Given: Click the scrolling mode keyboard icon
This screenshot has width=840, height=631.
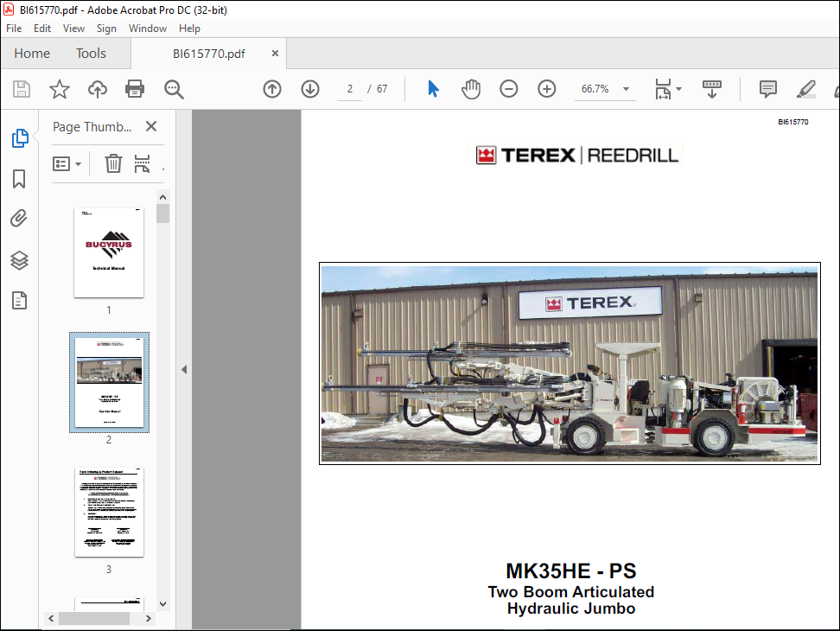Looking at the screenshot, I should 711,89.
